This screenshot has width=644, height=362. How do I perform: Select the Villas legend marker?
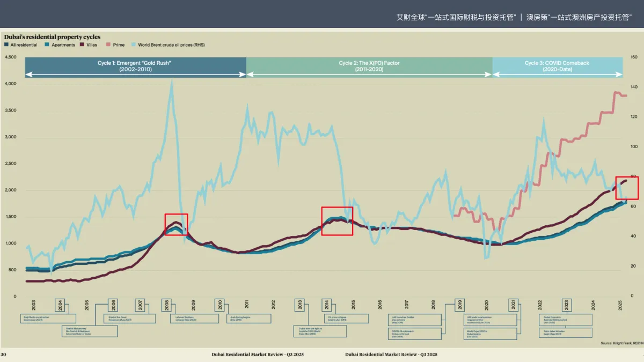tap(82, 45)
